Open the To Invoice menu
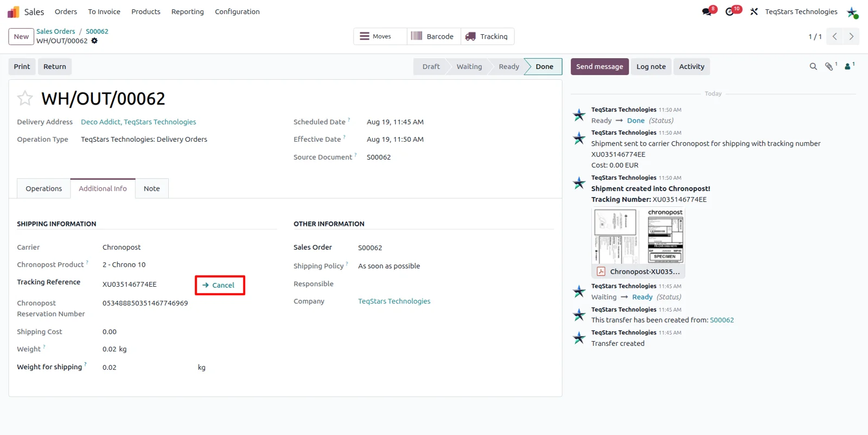Screen dimensions: 868x435 pos(104,12)
